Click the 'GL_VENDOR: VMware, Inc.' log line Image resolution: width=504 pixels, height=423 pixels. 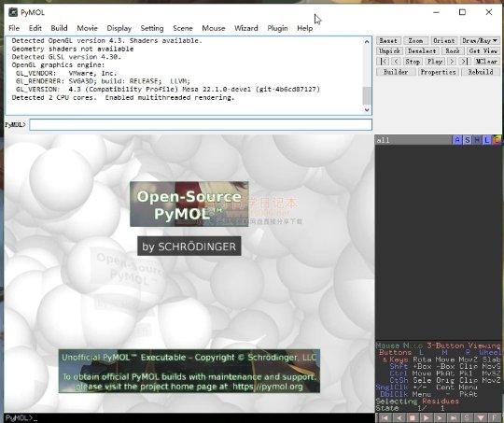[x=66, y=73]
